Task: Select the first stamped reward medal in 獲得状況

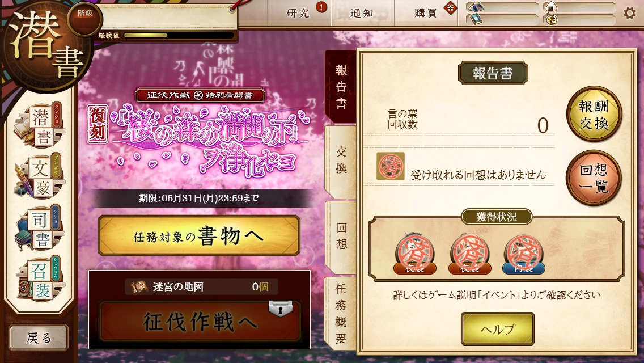Action: tap(415, 253)
